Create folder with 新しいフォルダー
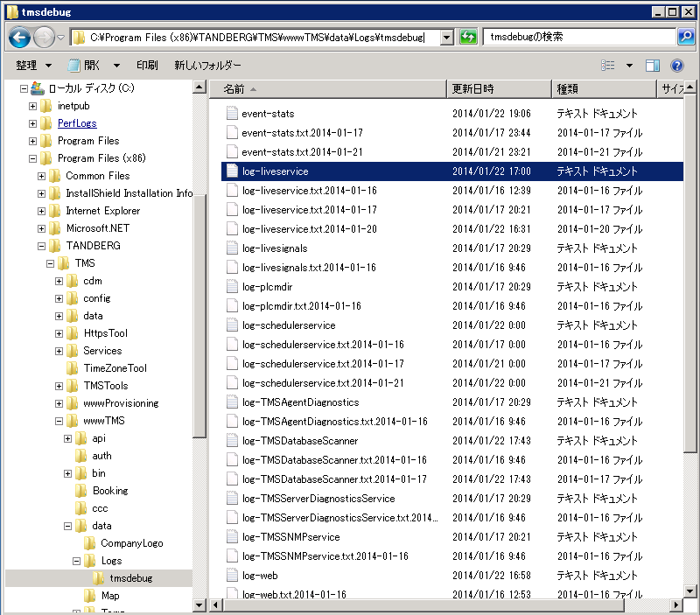The height and width of the screenshot is (615, 700). click(x=207, y=66)
